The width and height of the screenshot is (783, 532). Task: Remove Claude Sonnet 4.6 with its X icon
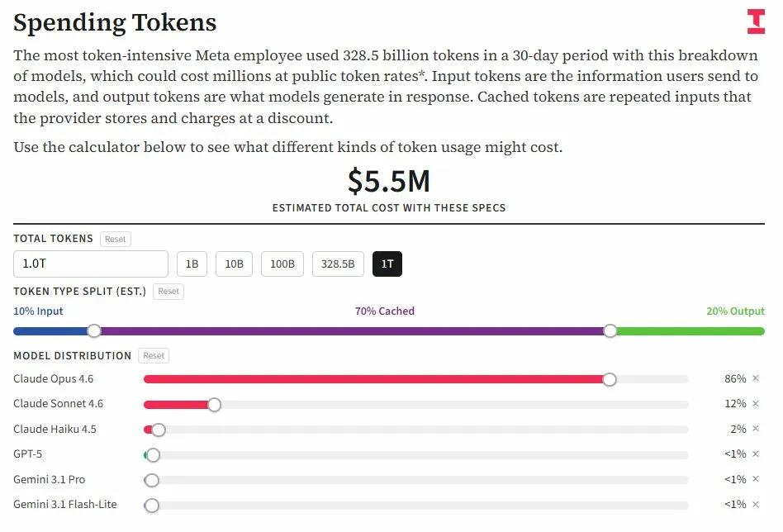coord(755,404)
